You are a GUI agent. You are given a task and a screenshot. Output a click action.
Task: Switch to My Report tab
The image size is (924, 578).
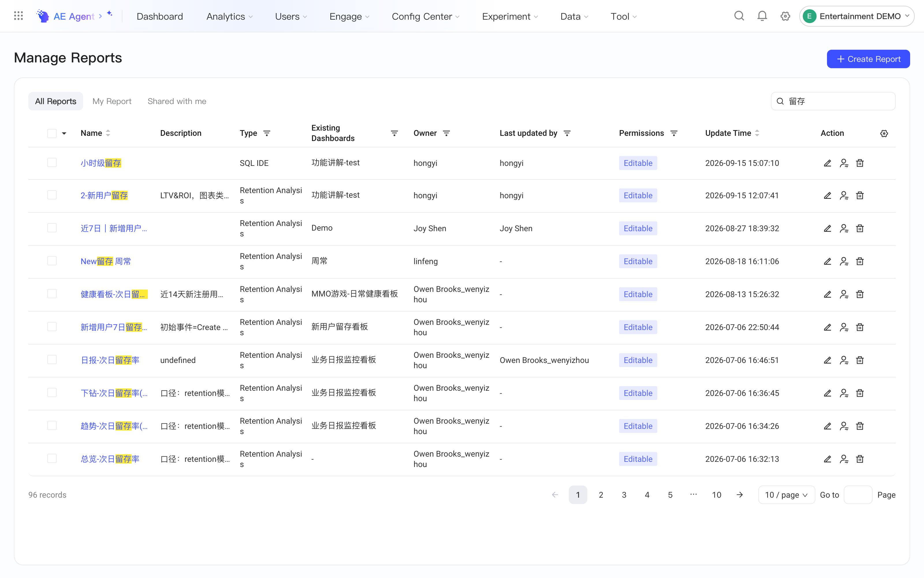(x=112, y=101)
